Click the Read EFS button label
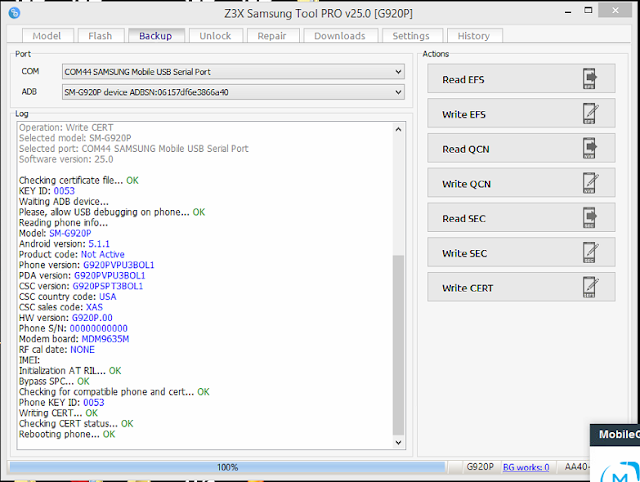Viewport: 640px width, 482px height. pos(463,80)
